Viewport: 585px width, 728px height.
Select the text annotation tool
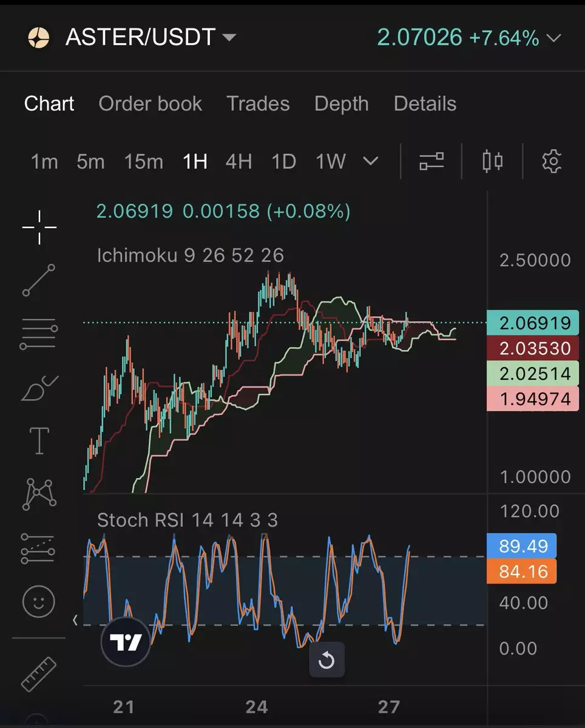pyautogui.click(x=39, y=440)
